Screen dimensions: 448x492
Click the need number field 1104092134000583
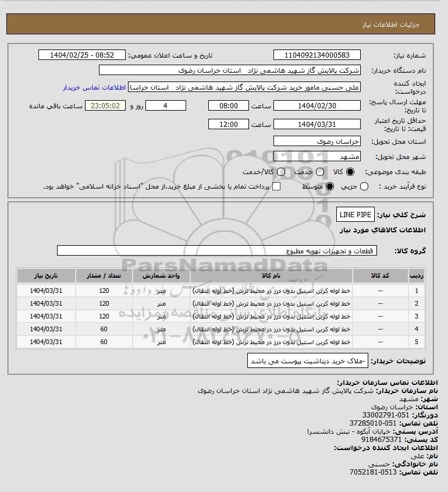[x=317, y=55]
